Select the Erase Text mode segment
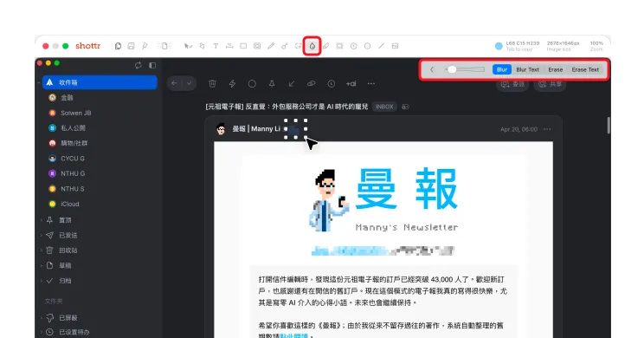 tap(585, 69)
